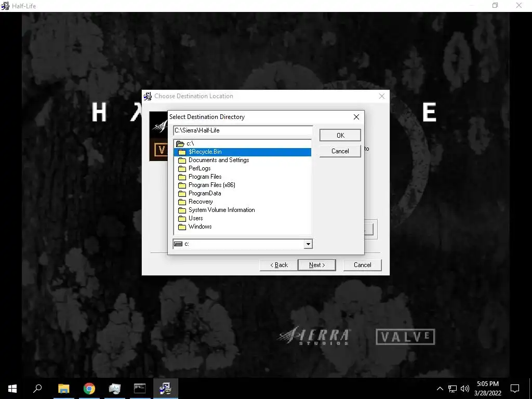Click the Half-Life setup taskbar icon
This screenshot has width=532, height=399.
pos(166,389)
